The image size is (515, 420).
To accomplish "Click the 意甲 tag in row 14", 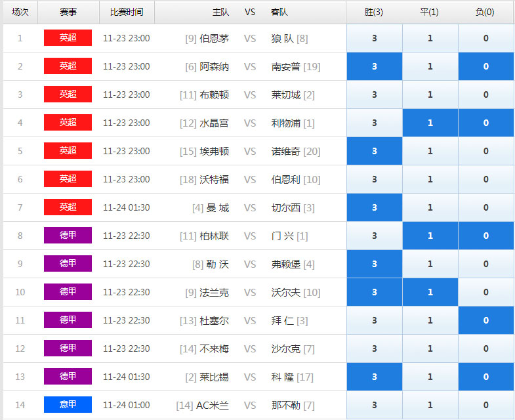I will coord(68,405).
